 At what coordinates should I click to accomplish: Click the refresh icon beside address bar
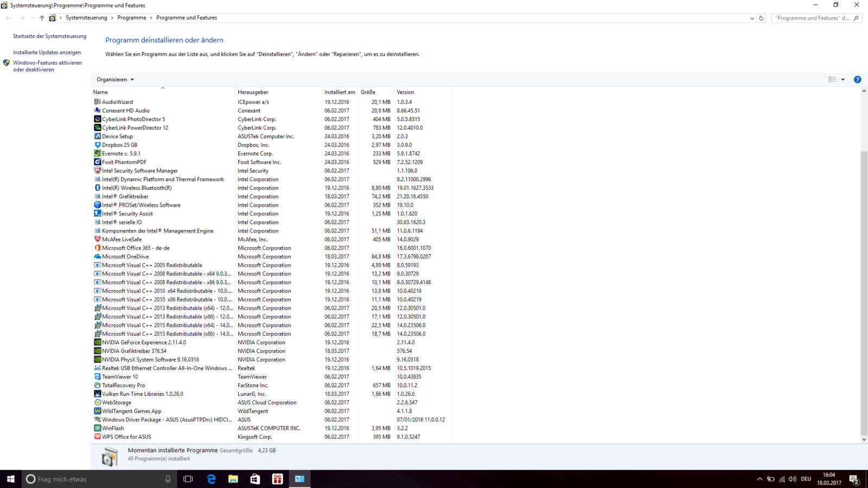click(761, 18)
